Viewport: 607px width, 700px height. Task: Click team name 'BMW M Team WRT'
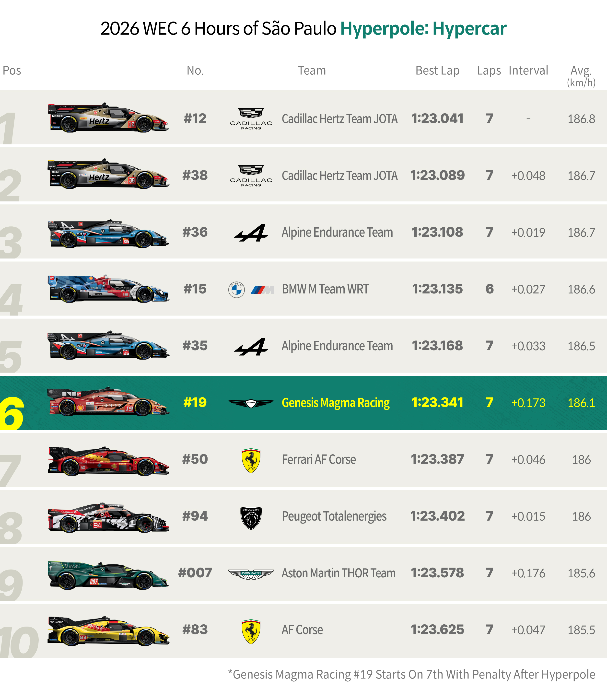(x=325, y=289)
